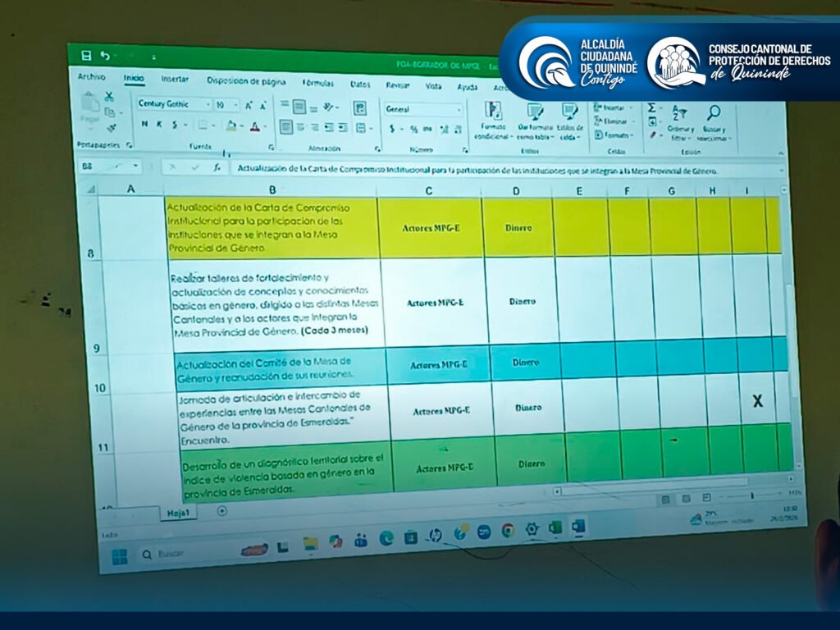Open the General number format dropdown
This screenshot has width=840, height=630.
click(457, 110)
